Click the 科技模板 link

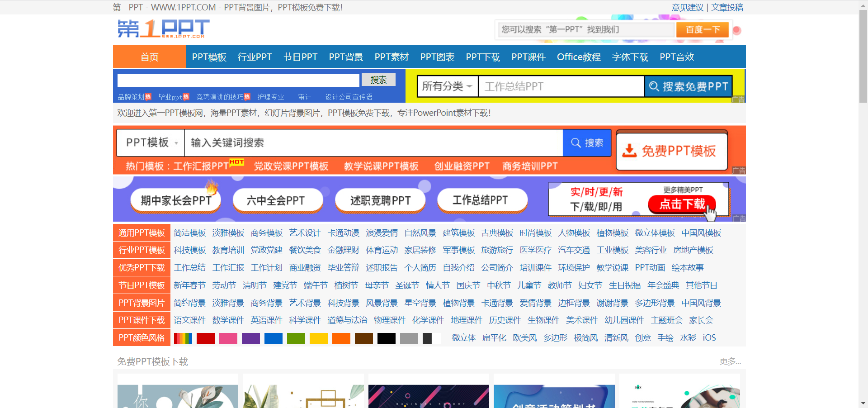[190, 250]
